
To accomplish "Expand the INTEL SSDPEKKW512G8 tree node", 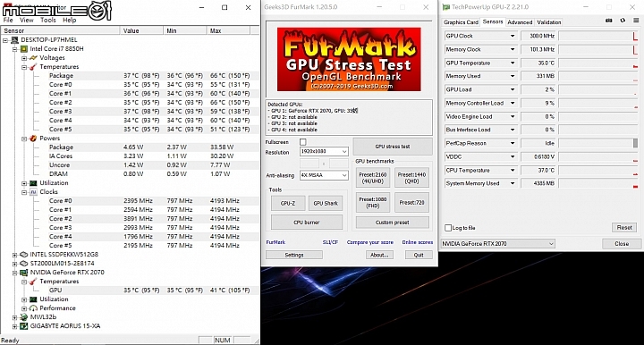I will click(x=15, y=255).
